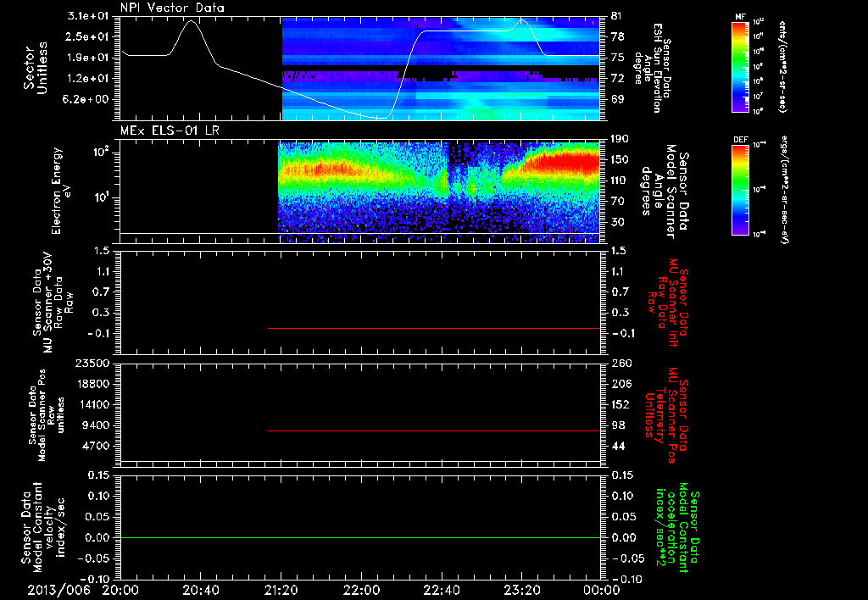Click the 260 telemetry axis value
The width and height of the screenshot is (868, 600).
(x=621, y=363)
